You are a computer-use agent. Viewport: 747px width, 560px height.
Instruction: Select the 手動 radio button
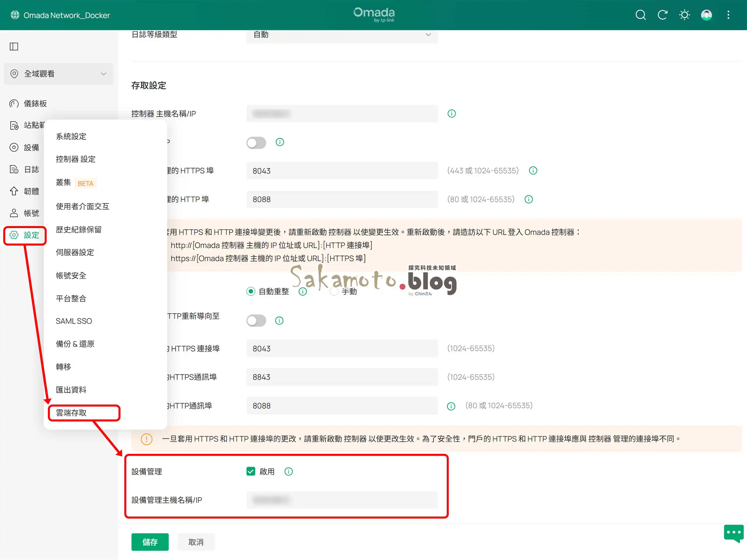coord(334,291)
